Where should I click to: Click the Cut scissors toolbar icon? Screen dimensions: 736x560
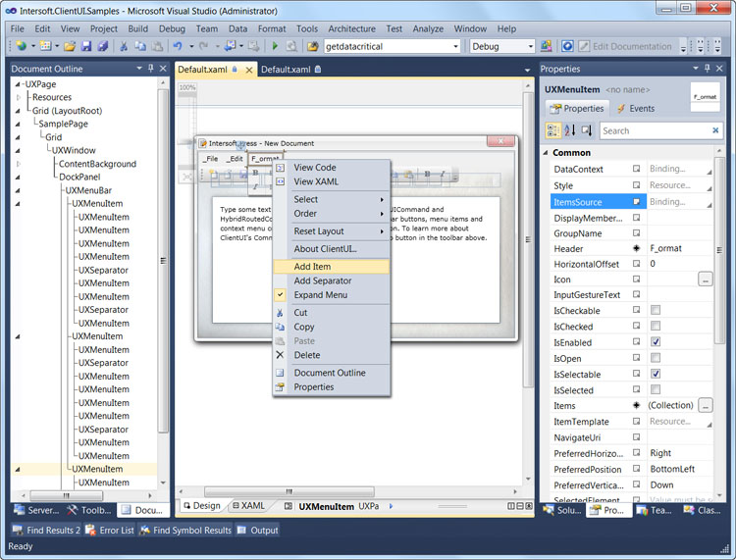(x=124, y=46)
